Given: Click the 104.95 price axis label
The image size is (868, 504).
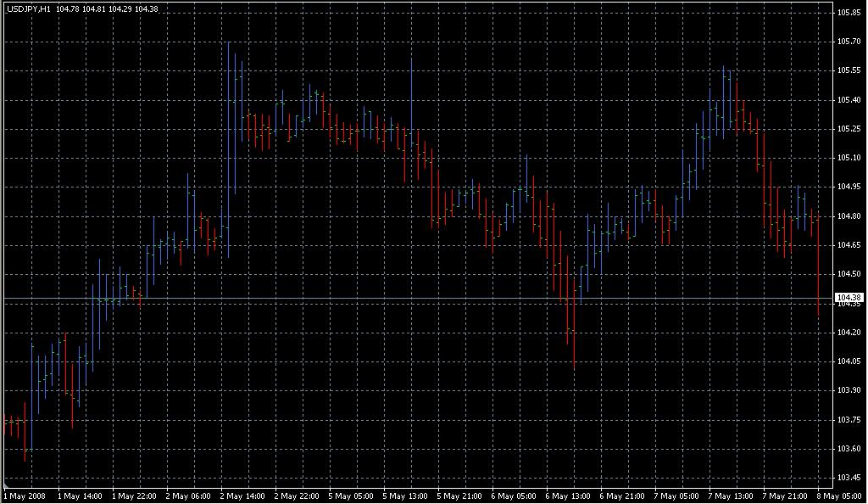Looking at the screenshot, I should tap(849, 187).
